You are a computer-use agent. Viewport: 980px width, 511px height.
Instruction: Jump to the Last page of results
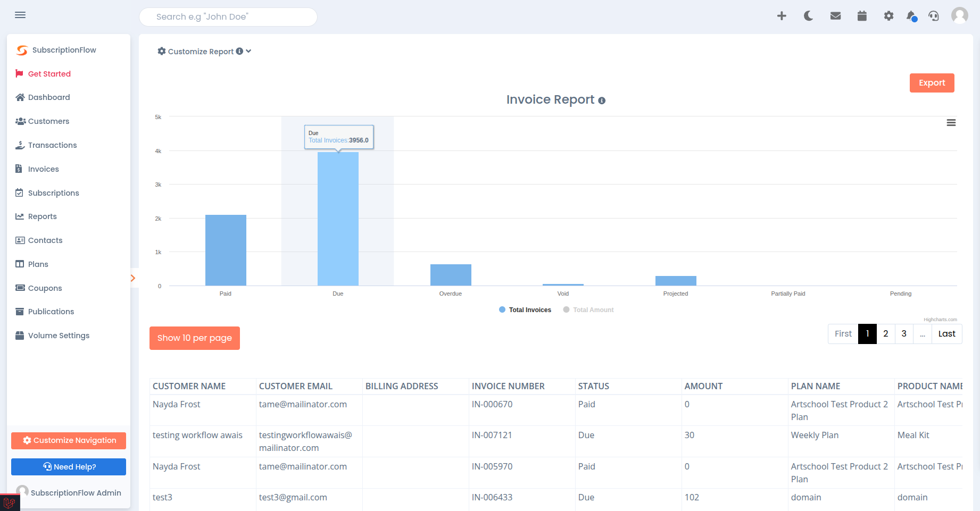(x=946, y=333)
